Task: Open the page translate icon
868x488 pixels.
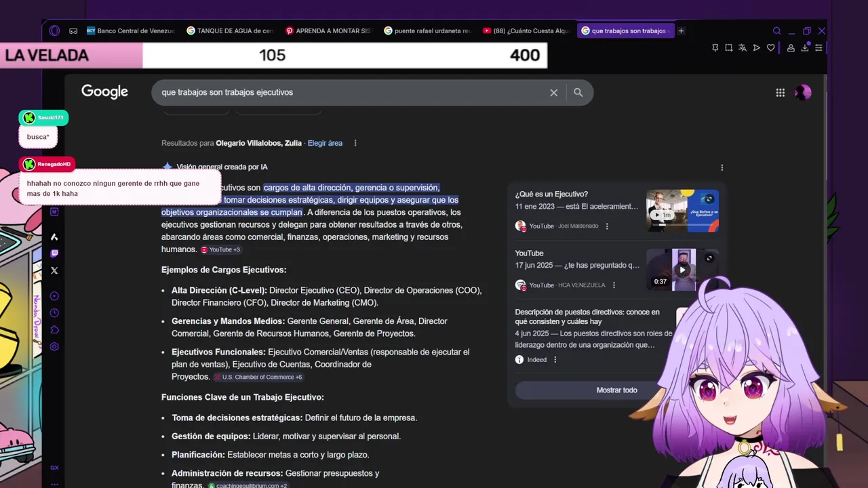Action: coord(743,47)
